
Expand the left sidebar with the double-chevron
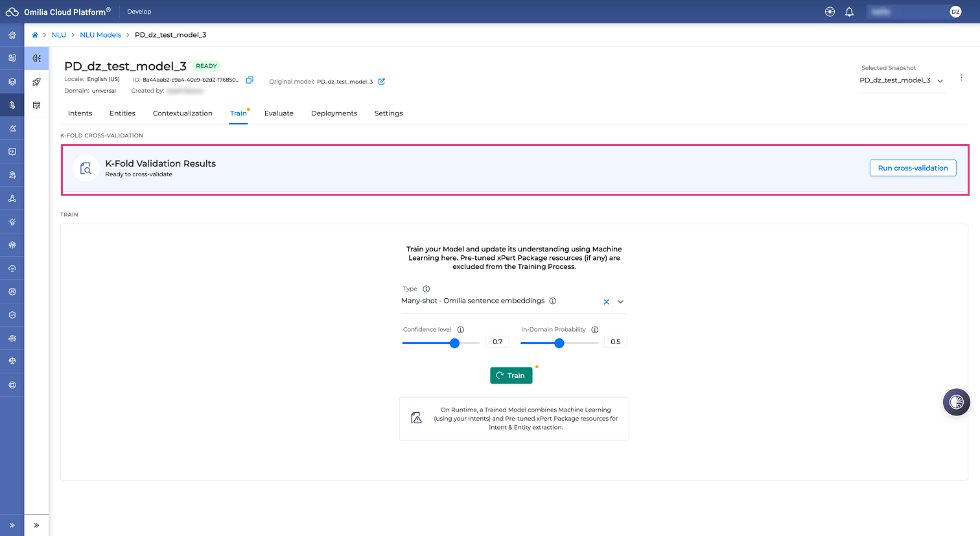pyautogui.click(x=12, y=525)
